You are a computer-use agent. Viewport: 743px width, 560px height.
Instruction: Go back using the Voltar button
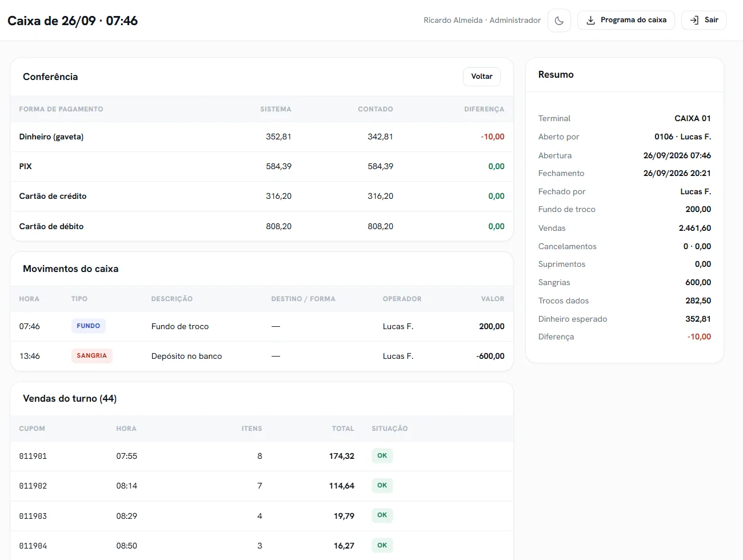pyautogui.click(x=482, y=77)
